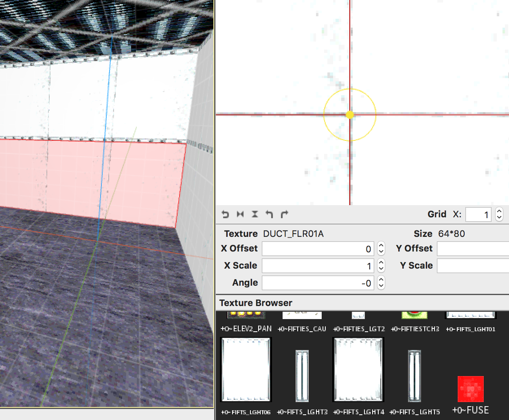Click the 64*80 texture size value

tap(451, 234)
